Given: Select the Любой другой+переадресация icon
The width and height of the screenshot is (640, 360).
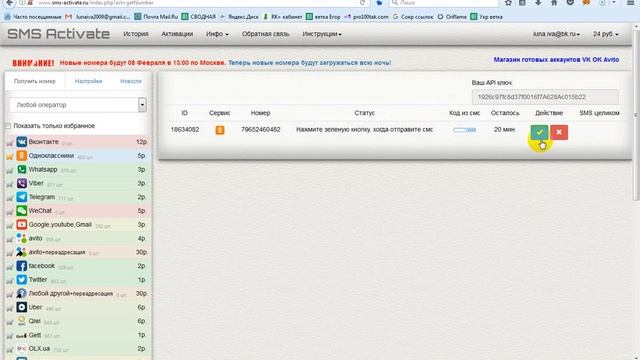Looking at the screenshot, I should (22, 293).
